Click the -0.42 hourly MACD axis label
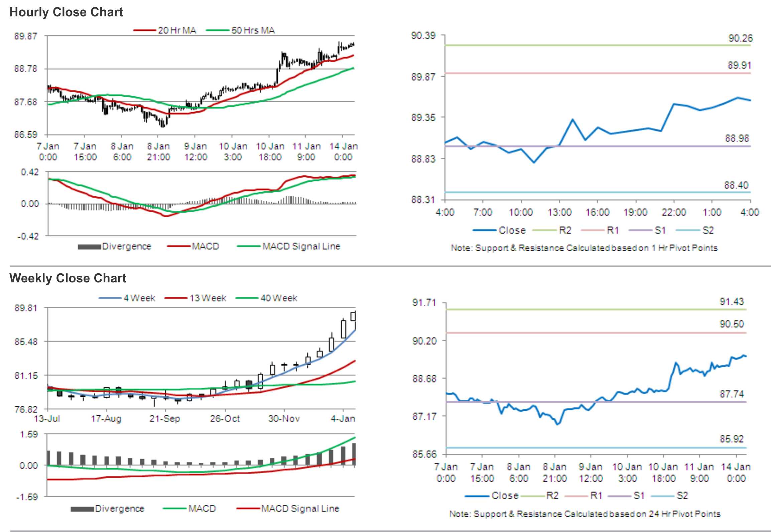The width and height of the screenshot is (771, 532). pyautogui.click(x=28, y=236)
